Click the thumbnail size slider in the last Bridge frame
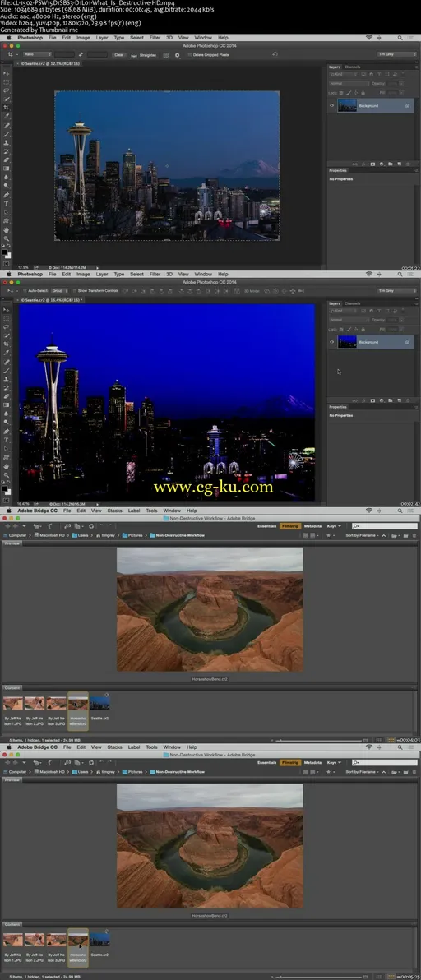This screenshot has width=421, height=980. point(320,976)
